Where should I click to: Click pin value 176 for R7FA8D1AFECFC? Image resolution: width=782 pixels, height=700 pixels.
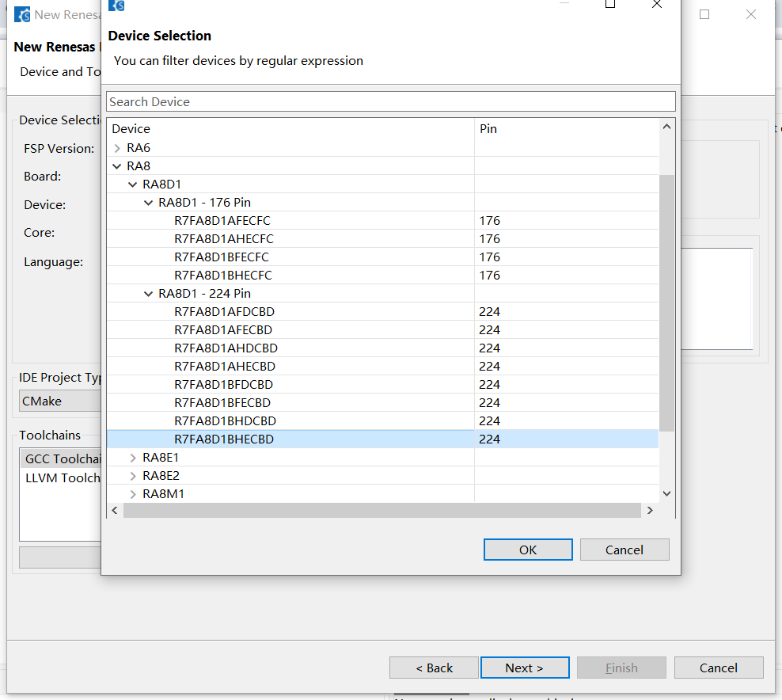[489, 220]
